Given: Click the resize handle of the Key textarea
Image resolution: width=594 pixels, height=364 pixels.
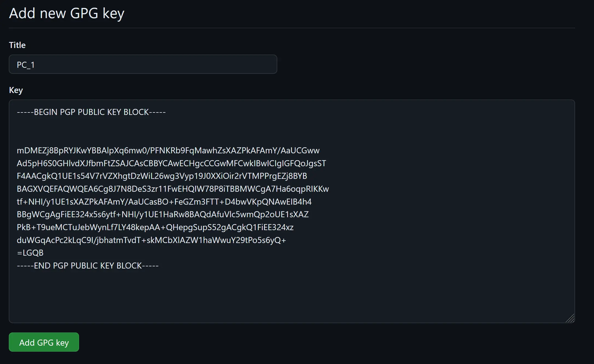Looking at the screenshot, I should click(570, 318).
